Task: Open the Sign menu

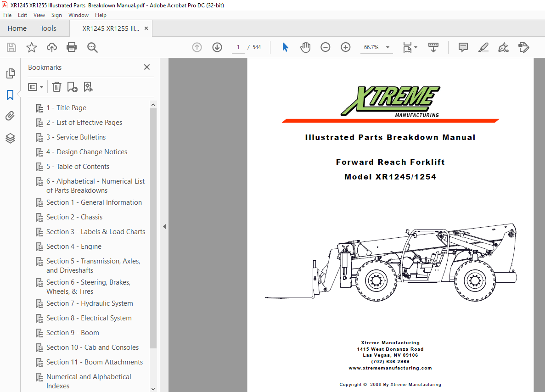Action: [56, 15]
